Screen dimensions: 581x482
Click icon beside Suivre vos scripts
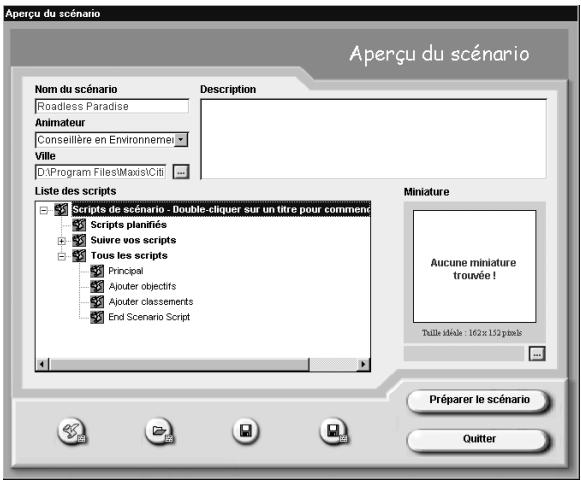coord(79,240)
